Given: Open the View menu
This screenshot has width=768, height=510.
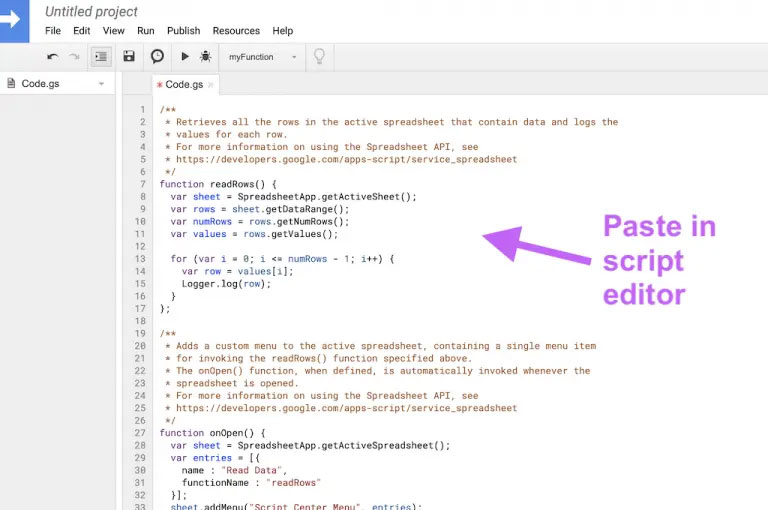Looking at the screenshot, I should click(x=113, y=30).
